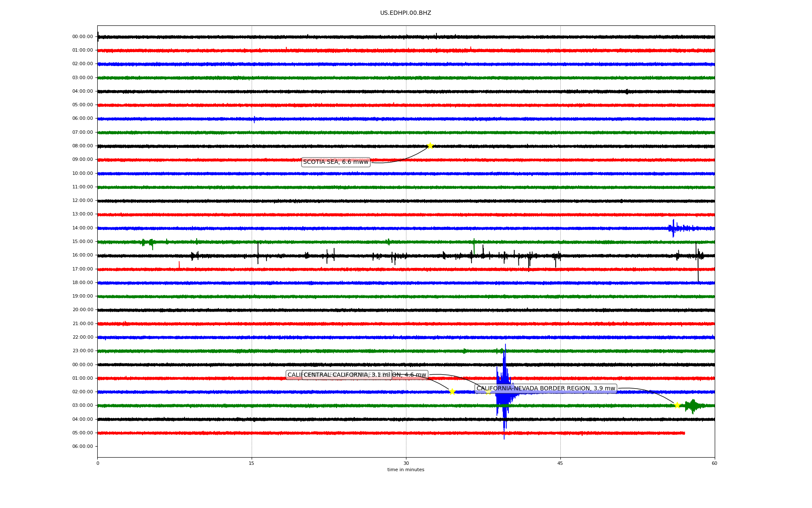This screenshot has width=812, height=508.
Task: Click the US.EDHPI.00.BHZ plot title
Action: point(406,13)
